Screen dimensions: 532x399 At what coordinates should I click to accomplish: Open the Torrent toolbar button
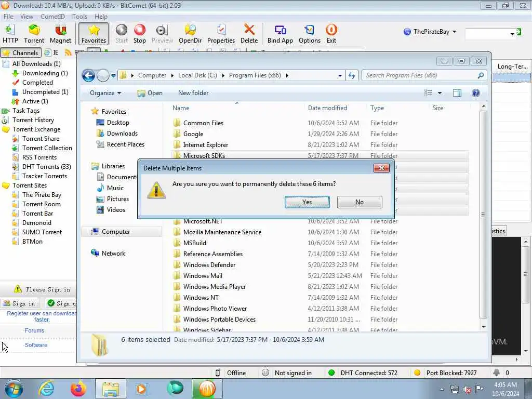[x=34, y=34]
